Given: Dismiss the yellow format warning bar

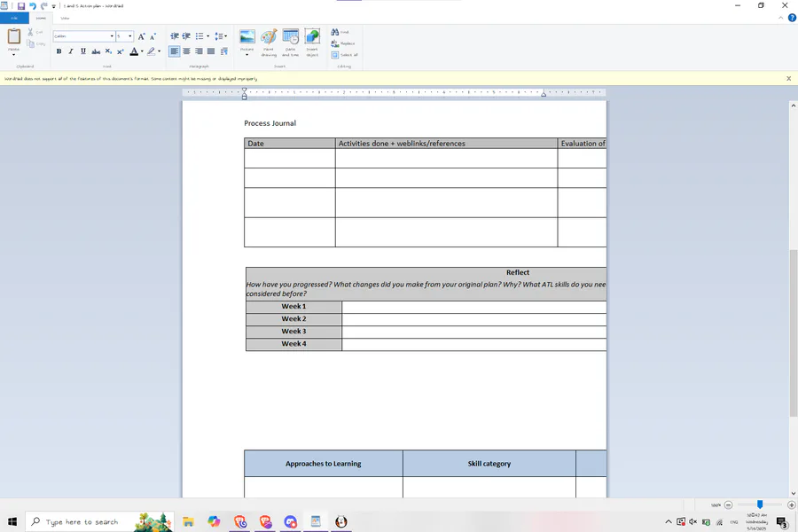Looking at the screenshot, I should 788,79.
